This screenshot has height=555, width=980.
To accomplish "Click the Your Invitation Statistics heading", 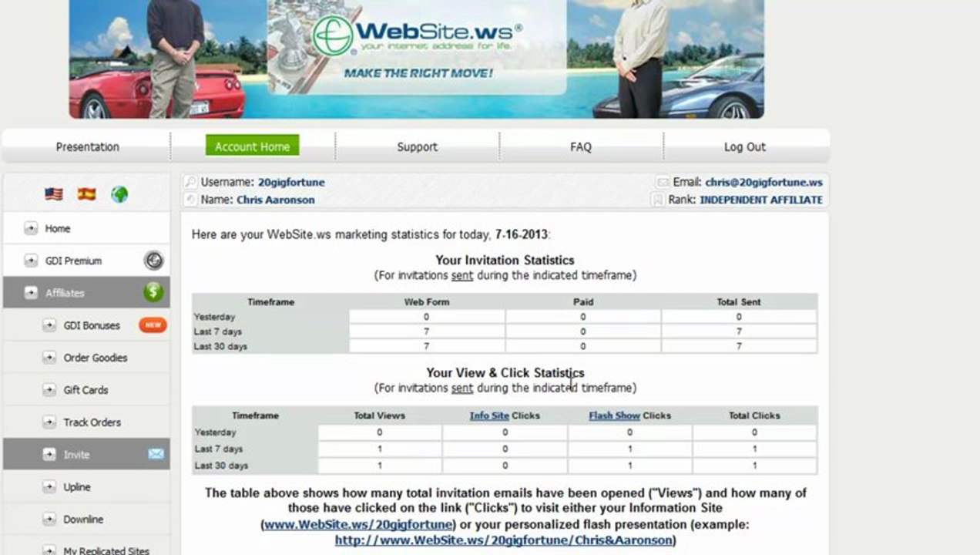I will pyautogui.click(x=505, y=261).
